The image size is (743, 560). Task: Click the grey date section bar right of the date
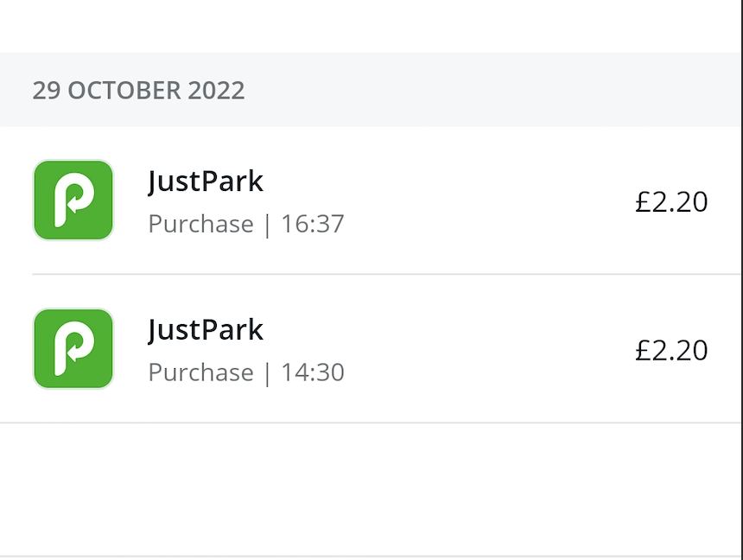(501, 91)
